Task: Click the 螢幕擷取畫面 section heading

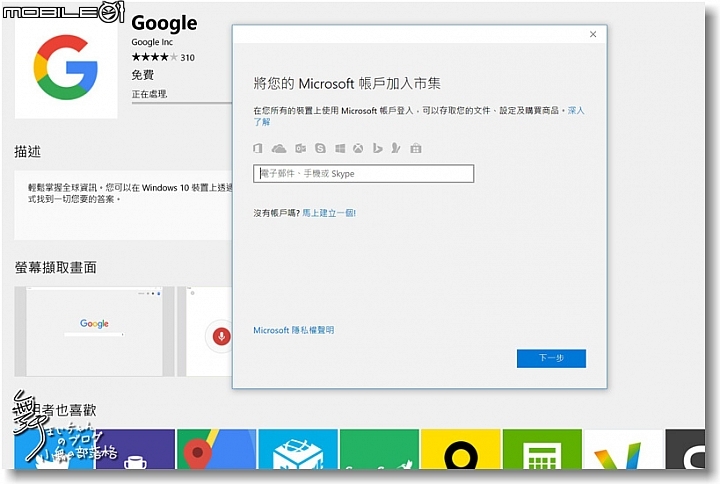Action: [56, 267]
